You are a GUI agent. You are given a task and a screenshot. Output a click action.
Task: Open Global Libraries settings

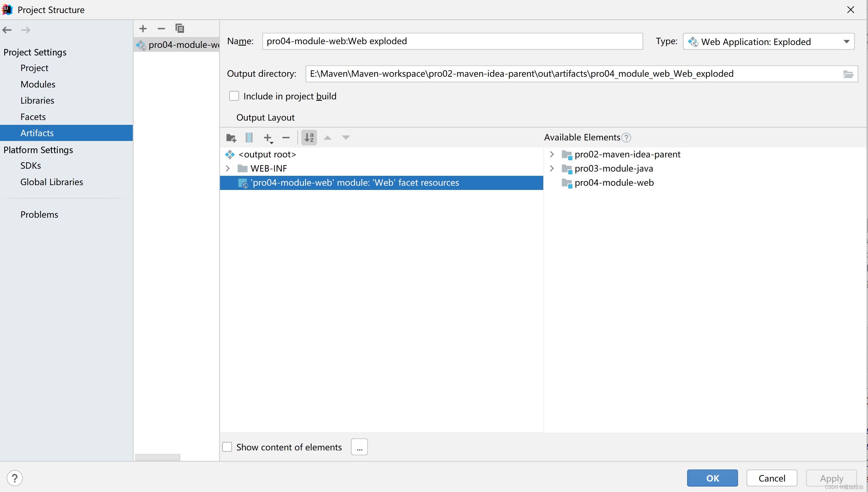[52, 182]
